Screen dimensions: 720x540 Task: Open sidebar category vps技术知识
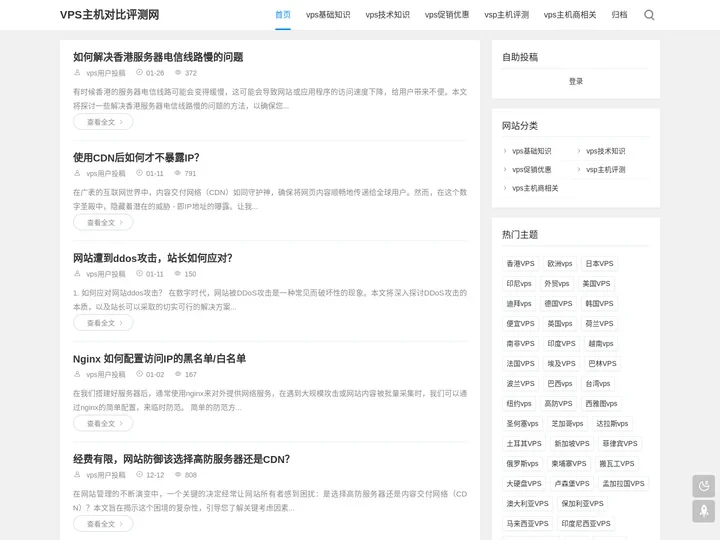coord(606,151)
